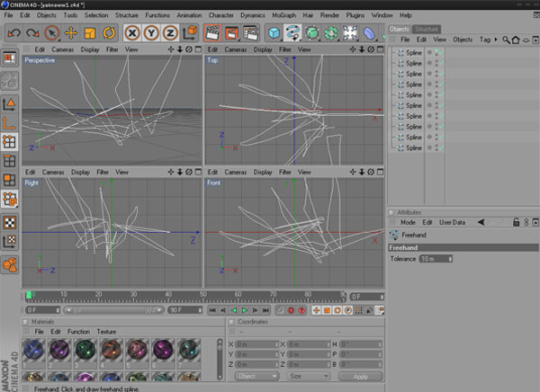
Task: Open the Size mode dropdown
Action: coord(308,377)
